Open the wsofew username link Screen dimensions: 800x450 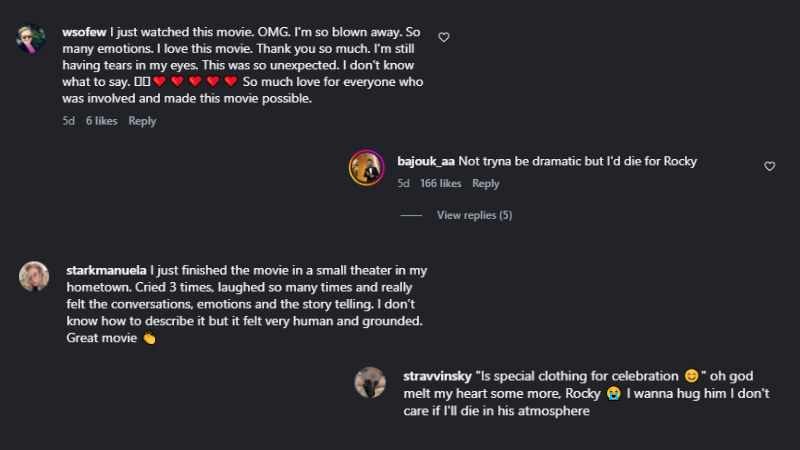tap(84, 32)
